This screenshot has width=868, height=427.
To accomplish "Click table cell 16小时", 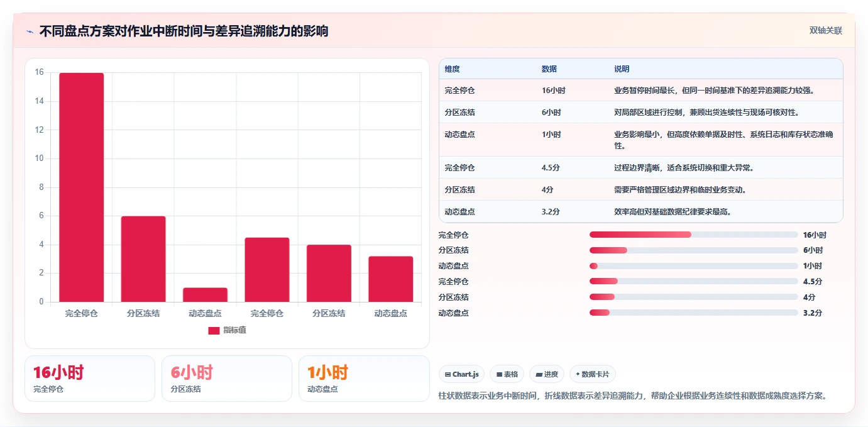I will 553,91.
